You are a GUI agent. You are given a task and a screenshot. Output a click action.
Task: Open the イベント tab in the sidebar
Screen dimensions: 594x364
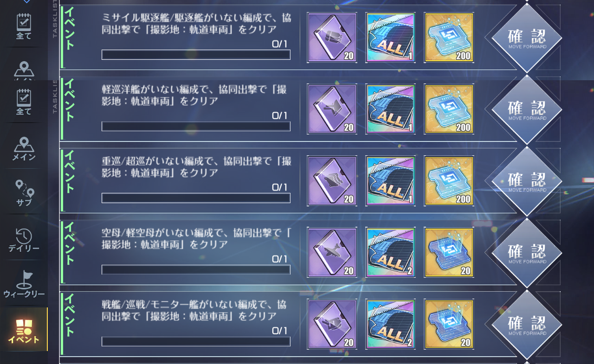(24, 330)
